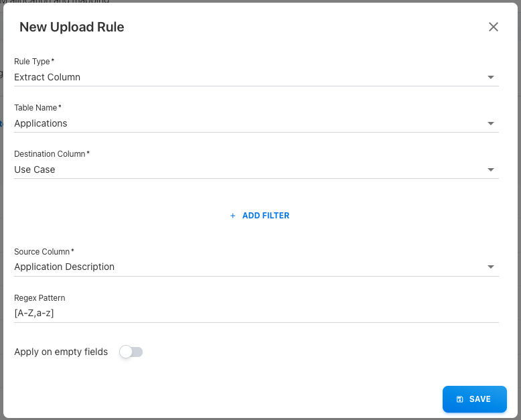
Task: Click the plus icon beside ADD FILTER
Action: [x=233, y=216]
